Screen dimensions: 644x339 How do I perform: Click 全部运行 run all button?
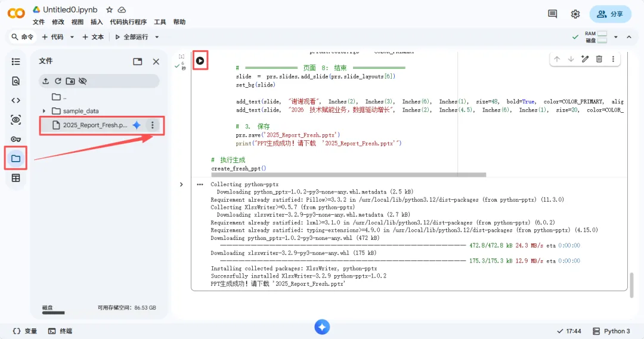pyautogui.click(x=131, y=37)
